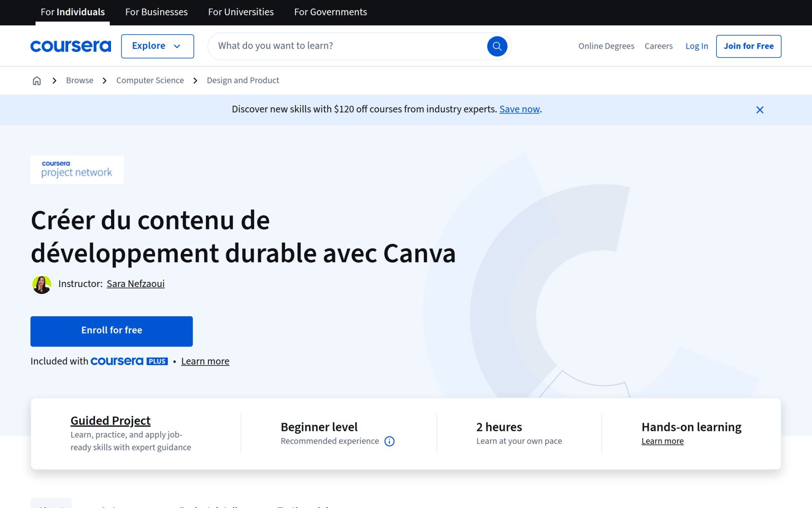Switch to For Universities tab
Screen dimensions: 812x508
click(241, 12)
